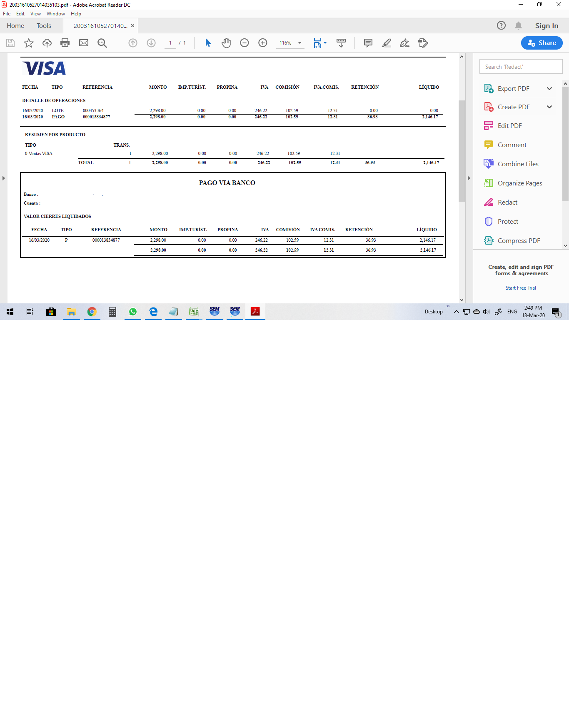
Task: Open WhatsApp from the taskbar
Action: pyautogui.click(x=133, y=312)
